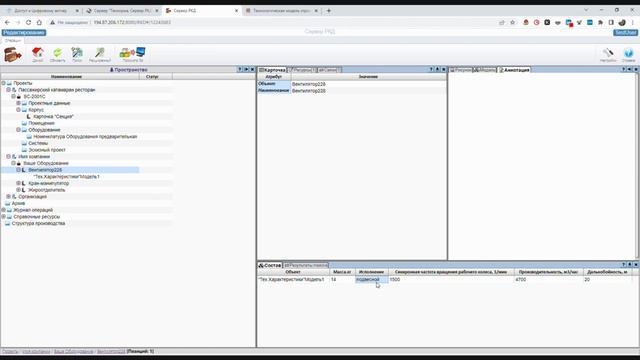Select "Тех.Характеристики"Модель1 in tree

tap(67, 177)
